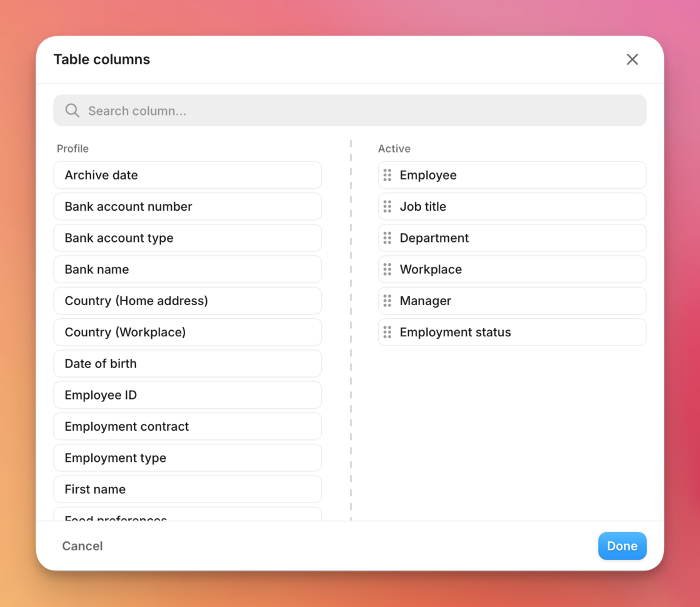
Task: Add the Employment contract column
Action: coord(187,426)
